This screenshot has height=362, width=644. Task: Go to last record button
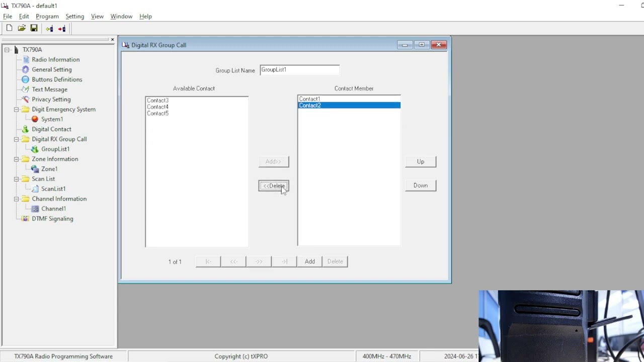click(284, 261)
